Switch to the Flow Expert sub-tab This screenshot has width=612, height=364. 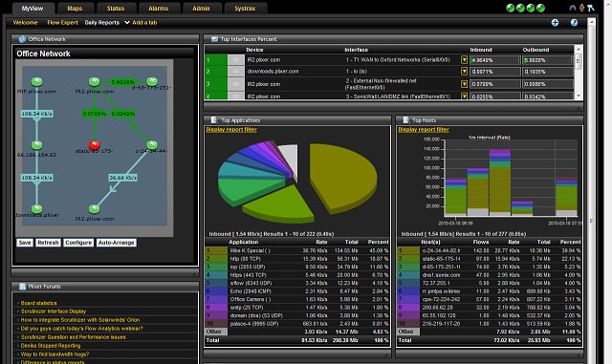pos(62,23)
